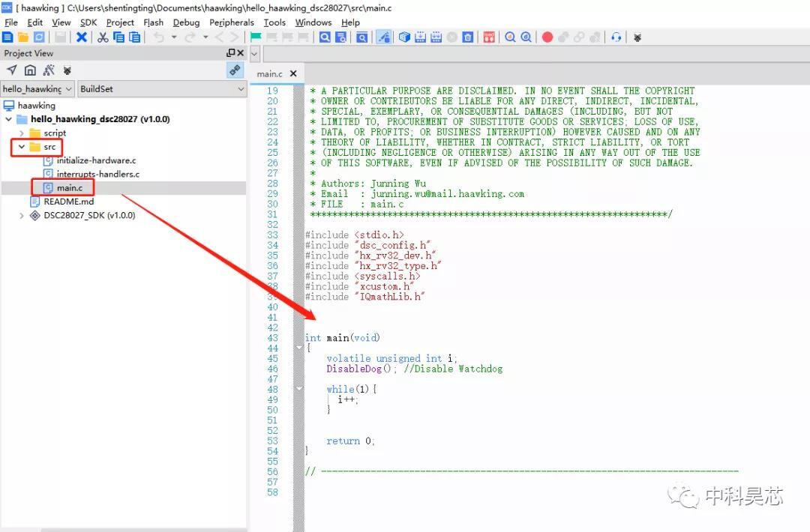Click the scissors Cut icon
The width and height of the screenshot is (810, 532).
[103, 37]
